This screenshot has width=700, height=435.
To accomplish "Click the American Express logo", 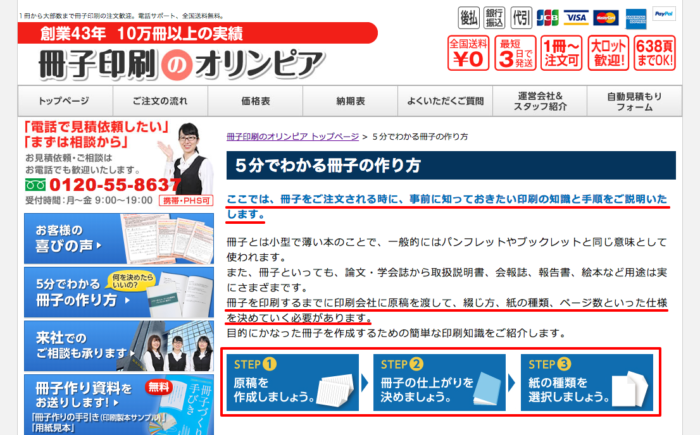I will click(636, 19).
